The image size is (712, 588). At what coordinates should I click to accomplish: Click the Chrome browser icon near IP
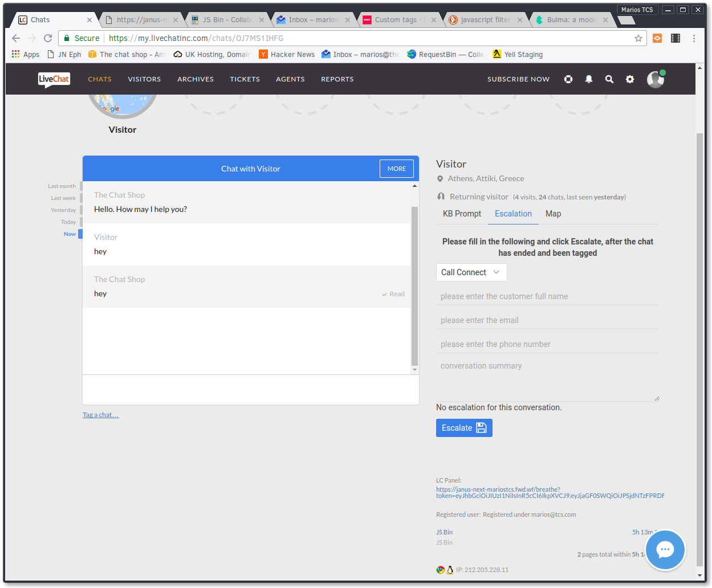point(440,570)
